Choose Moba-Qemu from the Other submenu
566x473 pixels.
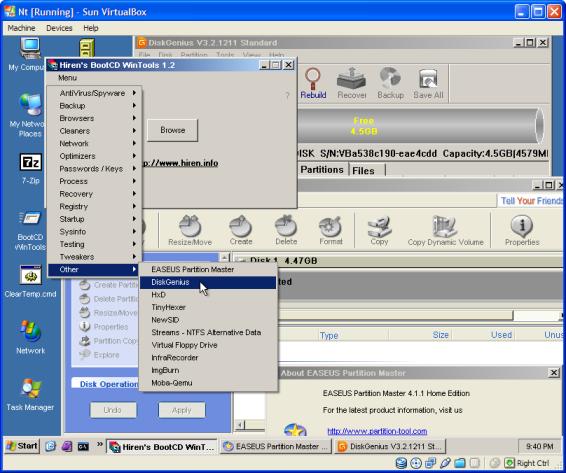pyautogui.click(x=208, y=383)
